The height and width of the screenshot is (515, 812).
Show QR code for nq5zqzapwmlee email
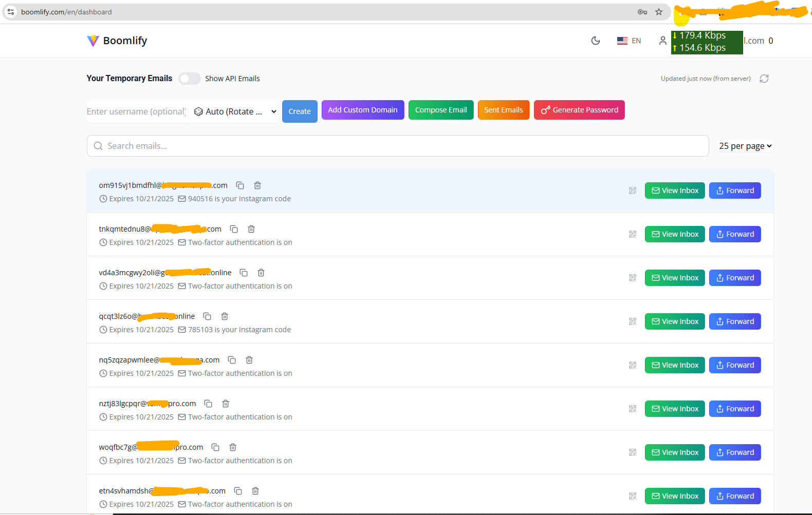(633, 365)
